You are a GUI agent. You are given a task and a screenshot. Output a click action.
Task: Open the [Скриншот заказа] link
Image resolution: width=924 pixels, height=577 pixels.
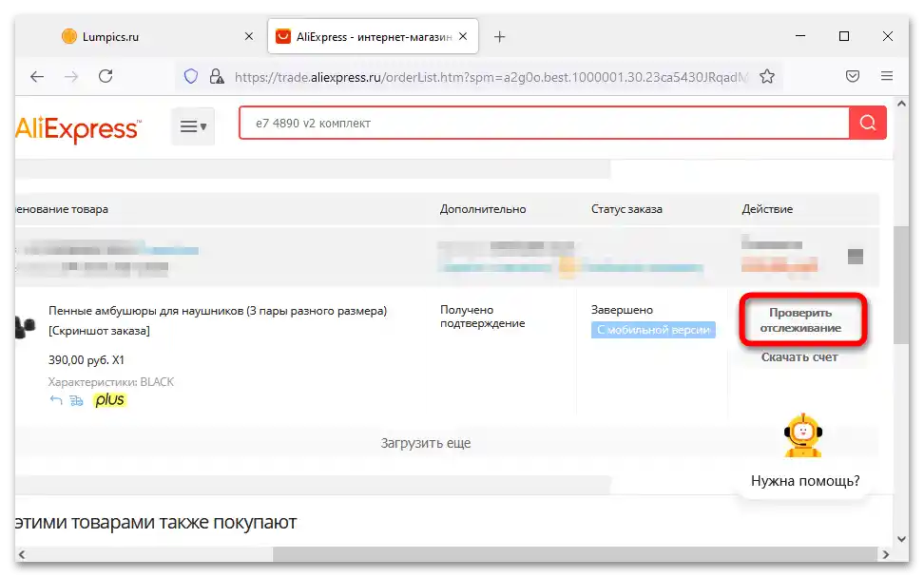[99, 331]
